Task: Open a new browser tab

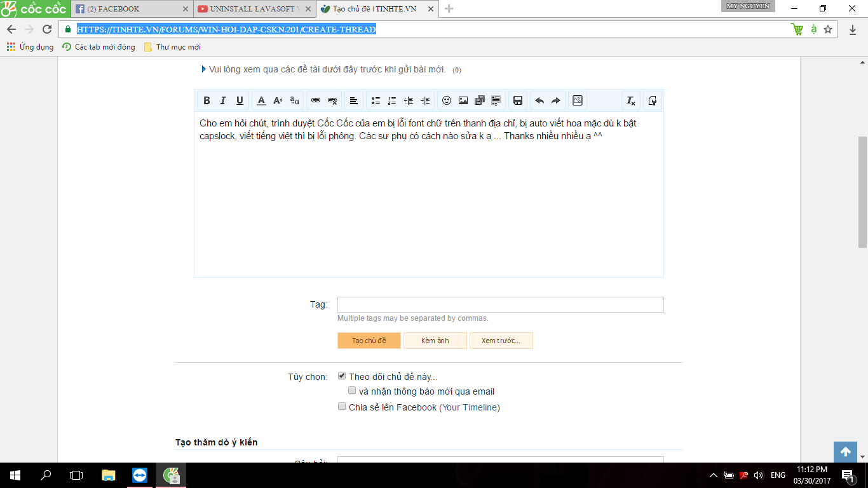Action: tap(449, 9)
